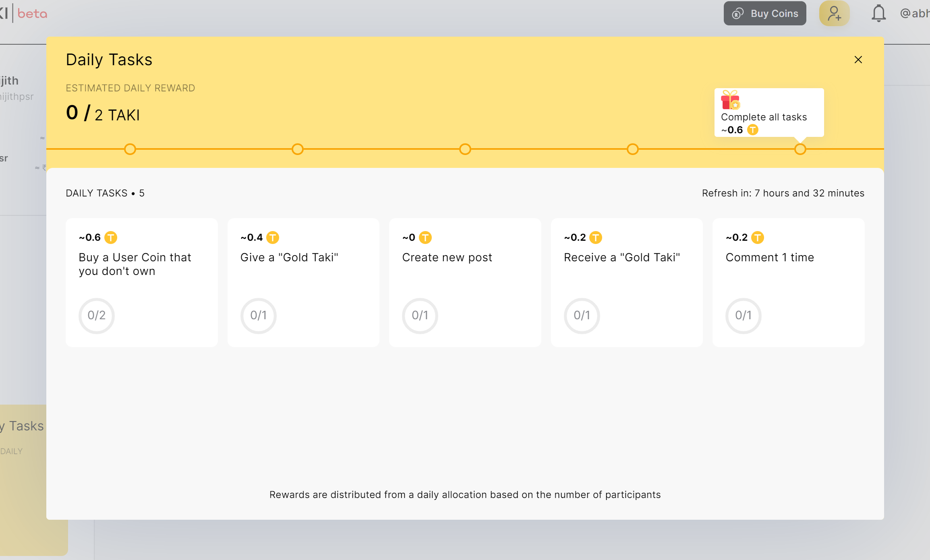Click the coin icon on 'Receive a Gold Taki' card
The width and height of the screenshot is (930, 560).
pyautogui.click(x=596, y=238)
